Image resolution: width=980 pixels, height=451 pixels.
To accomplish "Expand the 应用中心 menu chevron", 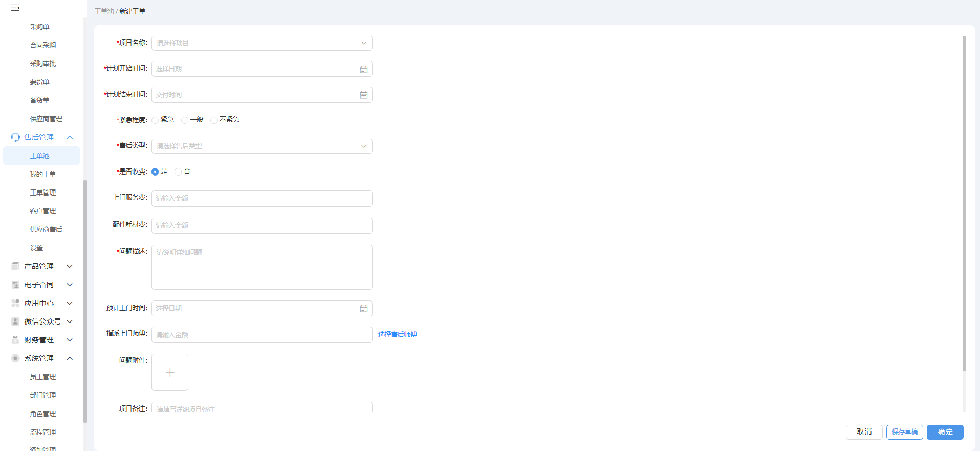I will (70, 303).
